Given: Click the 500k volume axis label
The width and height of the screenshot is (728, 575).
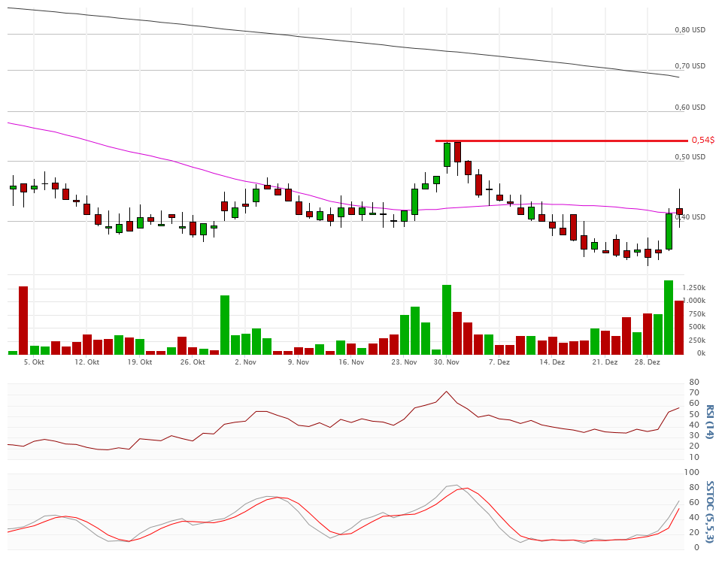Looking at the screenshot, I should 696,327.
